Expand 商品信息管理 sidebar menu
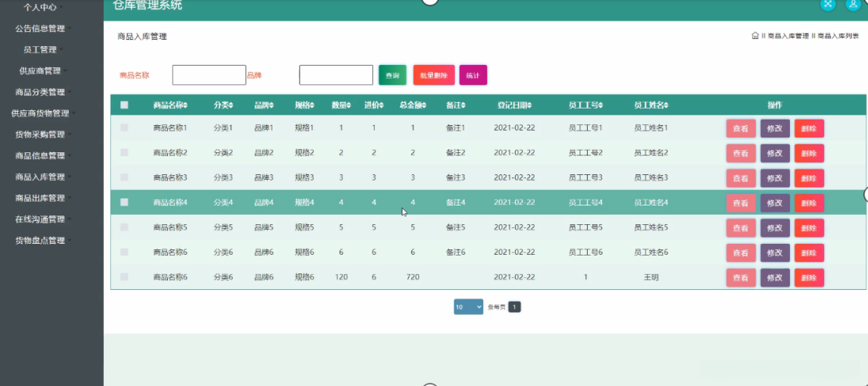Screen dimensions: 868x386 point(40,155)
